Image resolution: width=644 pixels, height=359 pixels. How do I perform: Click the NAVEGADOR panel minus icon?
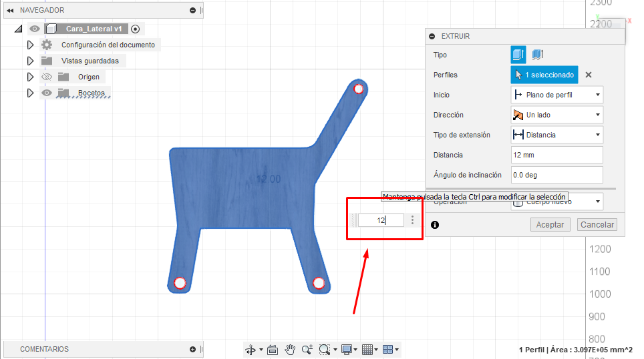(x=192, y=10)
